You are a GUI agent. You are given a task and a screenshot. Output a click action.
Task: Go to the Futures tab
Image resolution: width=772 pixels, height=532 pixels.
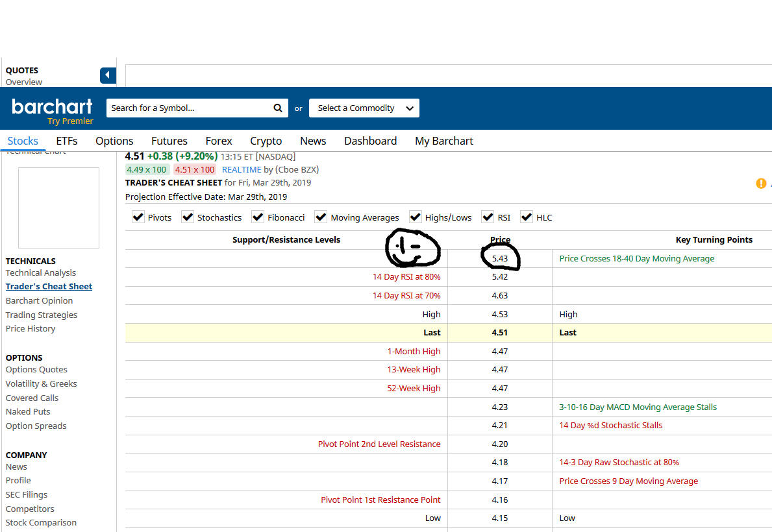[x=169, y=141]
